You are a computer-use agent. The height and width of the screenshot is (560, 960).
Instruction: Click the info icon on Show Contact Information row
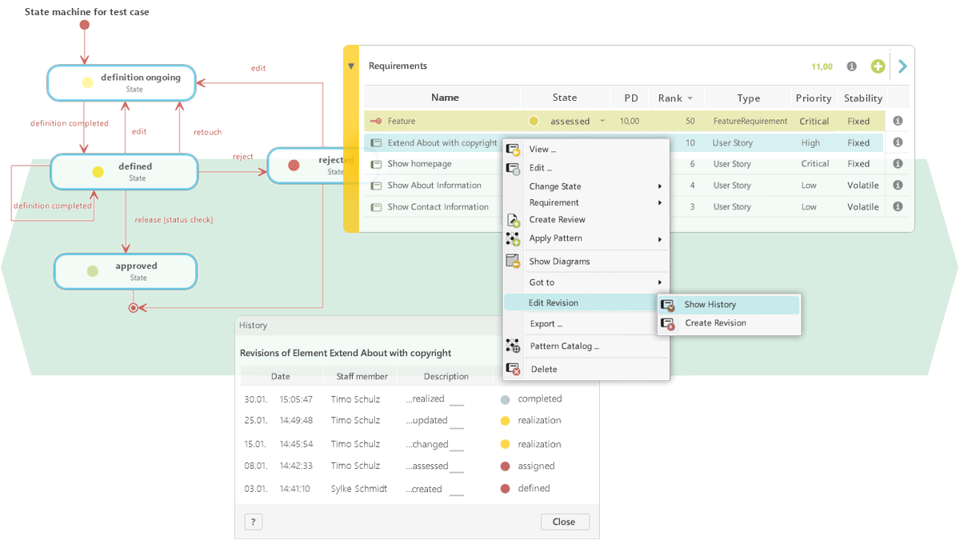(x=898, y=206)
